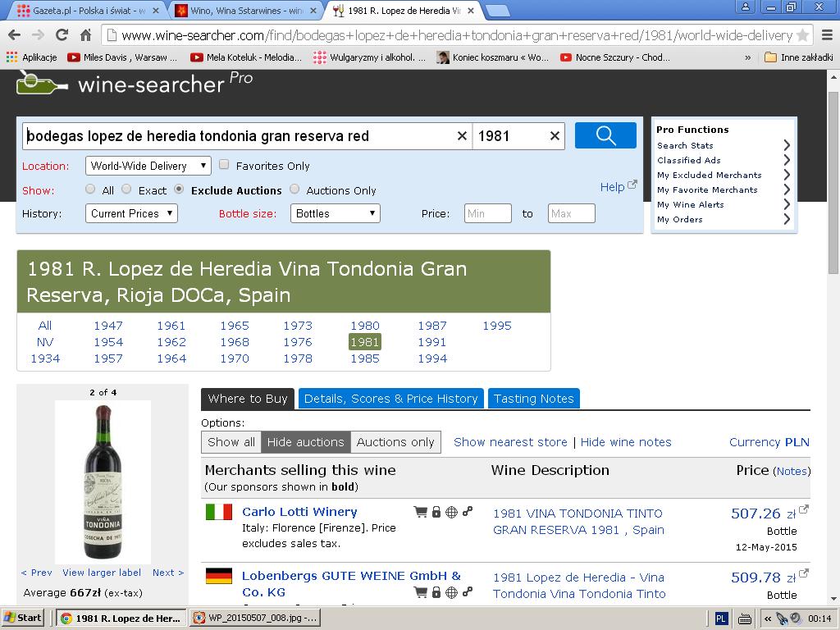Open the Current Prices history dropdown
This screenshot has width=840, height=630.
click(131, 213)
